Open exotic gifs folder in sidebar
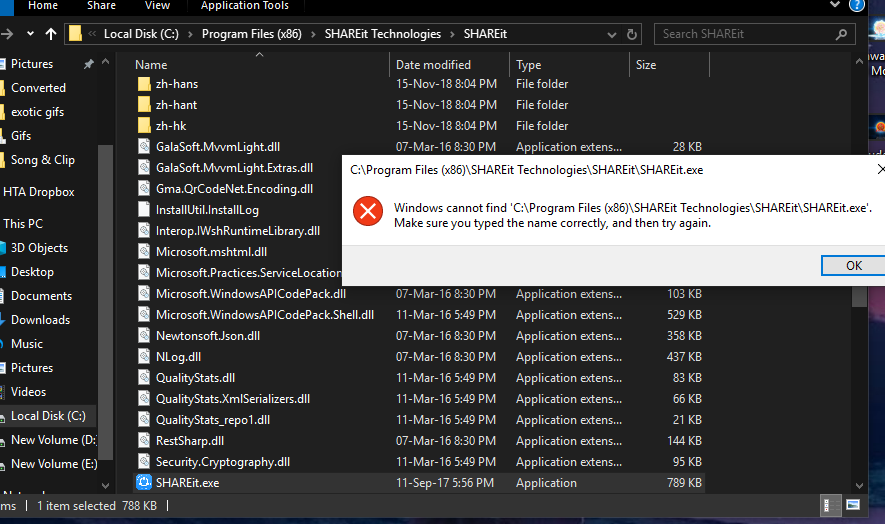Screen dimensions: 885x524 tap(37, 112)
